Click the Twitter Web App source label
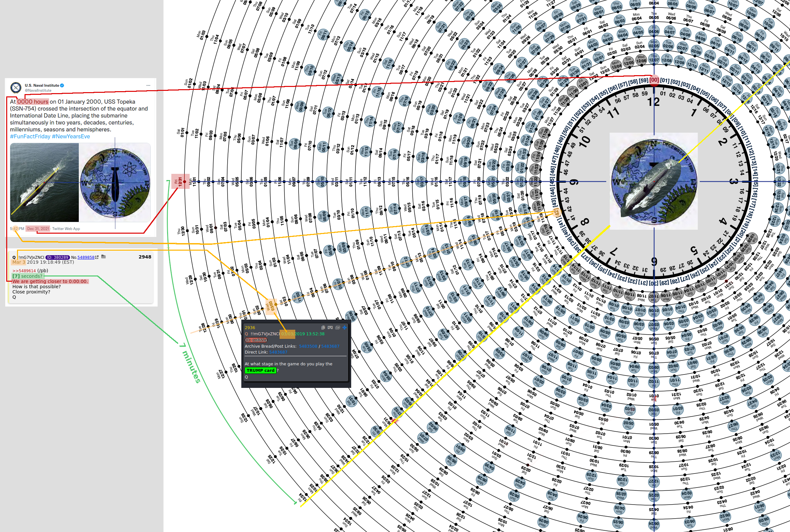The image size is (790, 532). 66,229
